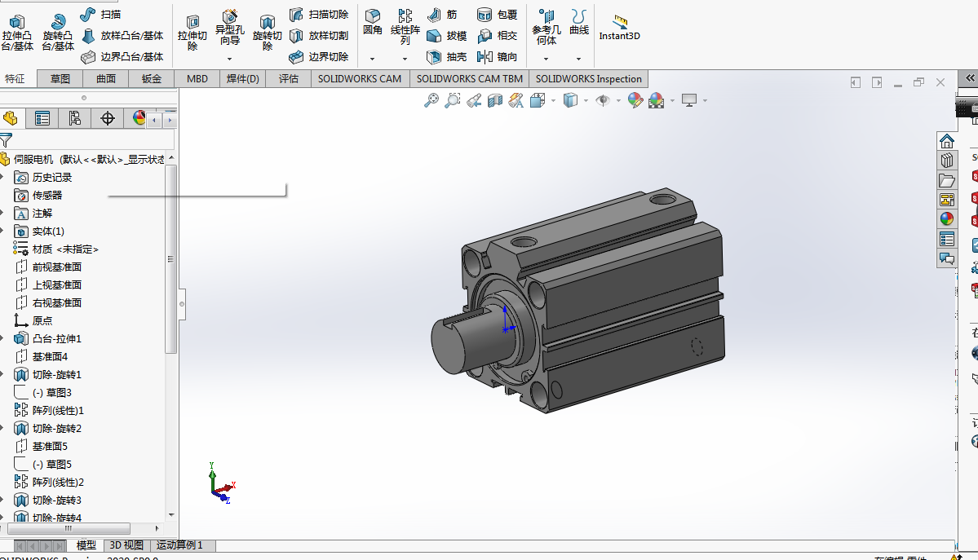Choose Swept Cut (扫描切除)

click(319, 15)
